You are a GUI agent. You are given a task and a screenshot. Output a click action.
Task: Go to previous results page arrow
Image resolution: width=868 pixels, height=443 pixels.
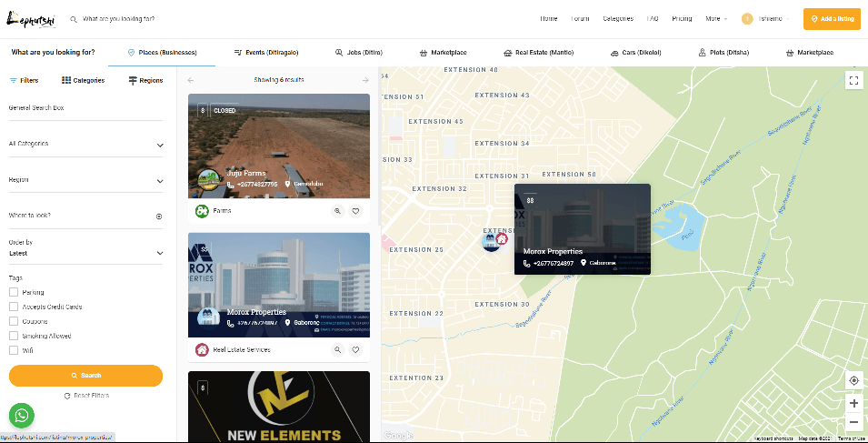tap(191, 80)
